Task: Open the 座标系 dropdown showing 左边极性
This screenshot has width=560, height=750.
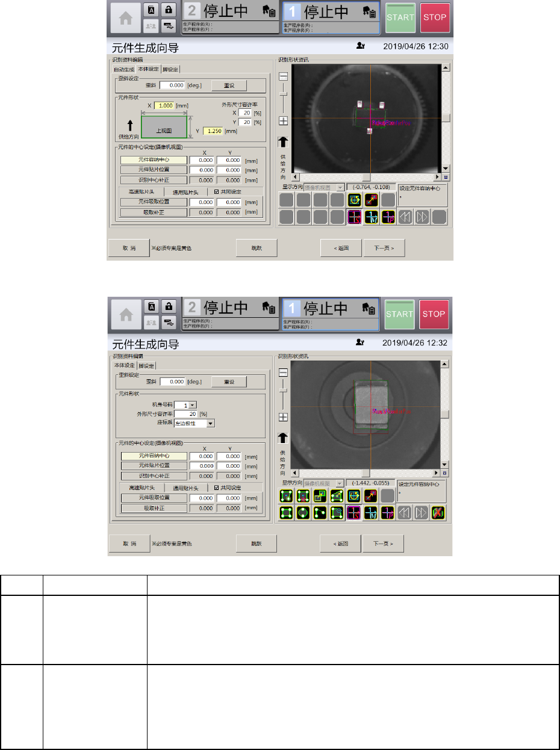Action: click(x=210, y=423)
